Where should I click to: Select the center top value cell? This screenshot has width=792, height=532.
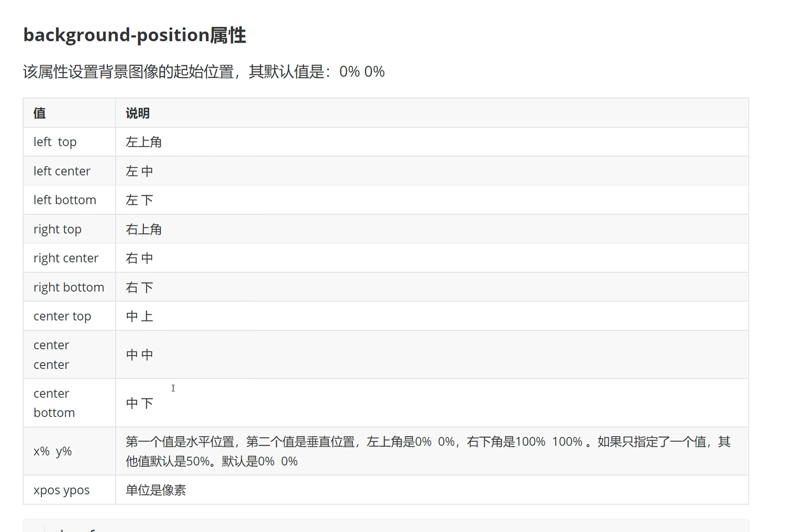tap(62, 316)
